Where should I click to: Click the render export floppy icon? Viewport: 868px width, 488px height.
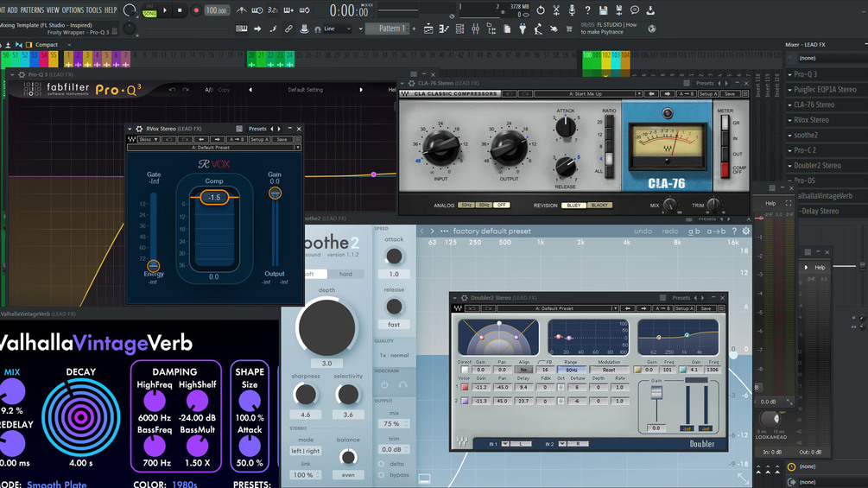(x=619, y=10)
